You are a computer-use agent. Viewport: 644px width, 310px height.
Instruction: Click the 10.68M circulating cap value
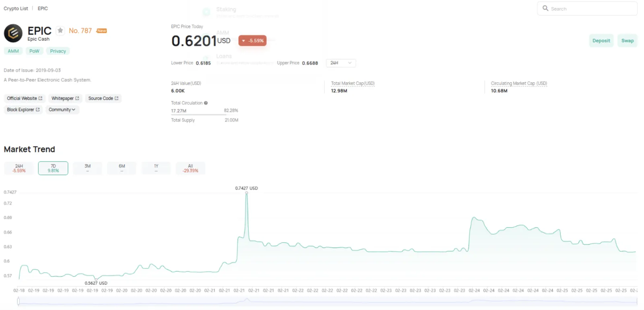point(499,91)
